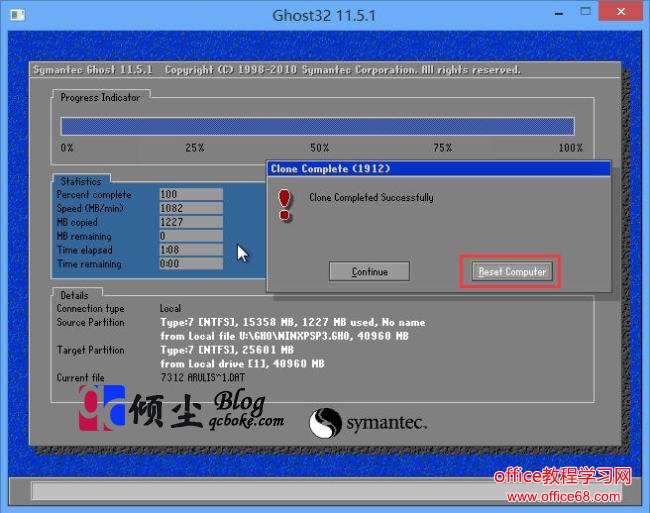Viewport: 650px width, 513px height.
Task: Open the Ghost32 window system menu icon
Action: click(17, 15)
